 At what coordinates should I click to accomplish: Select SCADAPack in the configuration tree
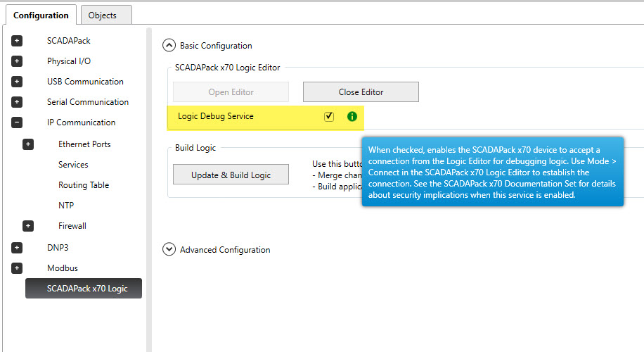(x=69, y=41)
